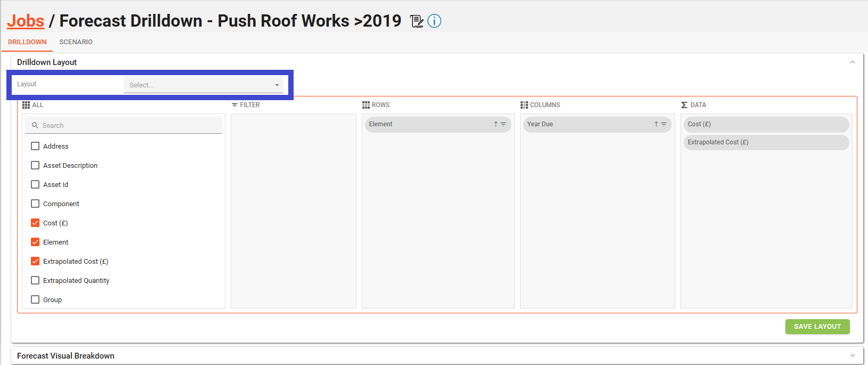Screen dimensions: 868x365
Task: Click the sigma icon on the DATA header
Action: 684,105
